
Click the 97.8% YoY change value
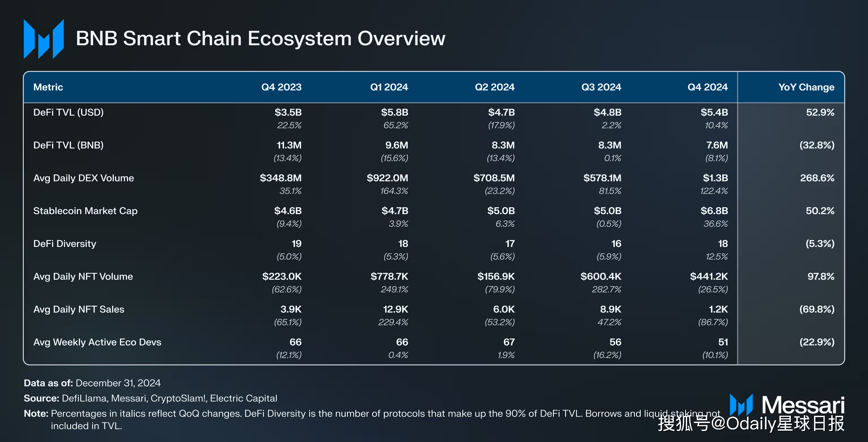821,276
